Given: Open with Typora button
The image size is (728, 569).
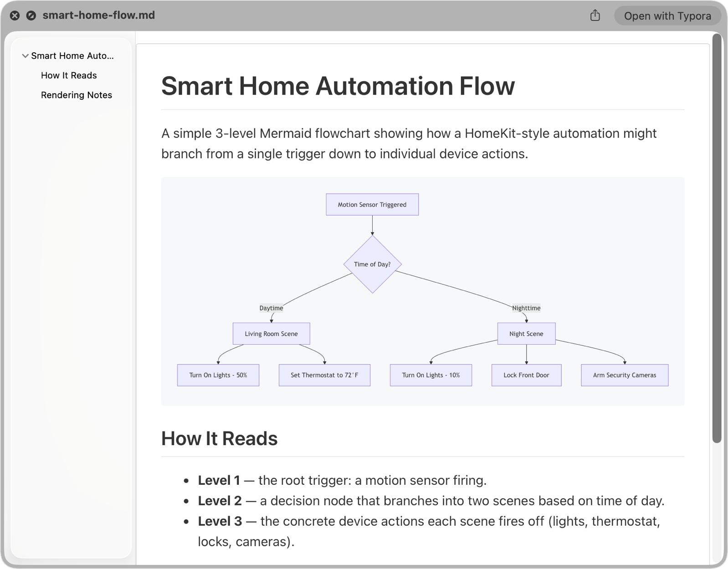Looking at the screenshot, I should [667, 16].
